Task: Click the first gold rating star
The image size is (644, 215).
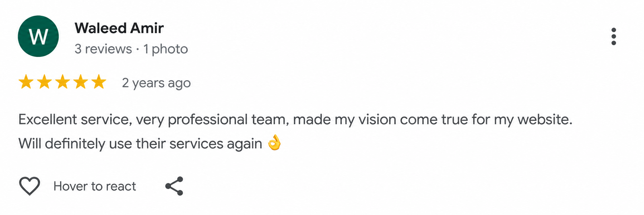Action: (x=26, y=82)
